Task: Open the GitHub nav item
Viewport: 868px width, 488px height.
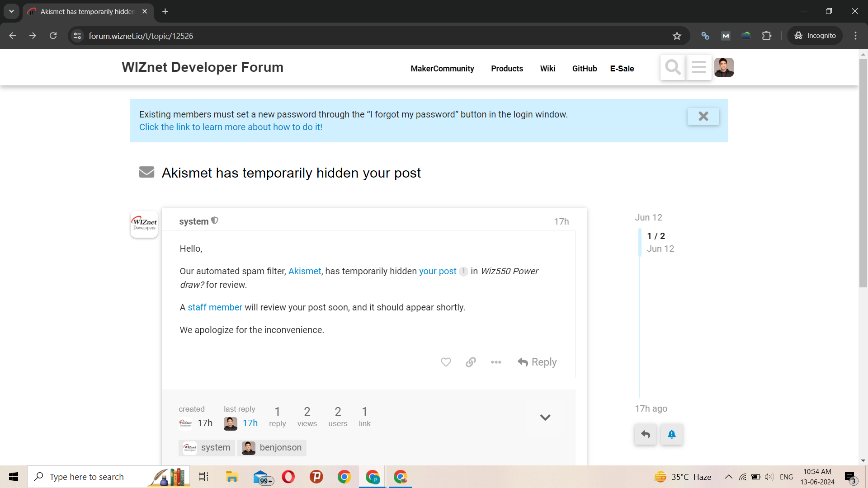Action: (585, 69)
